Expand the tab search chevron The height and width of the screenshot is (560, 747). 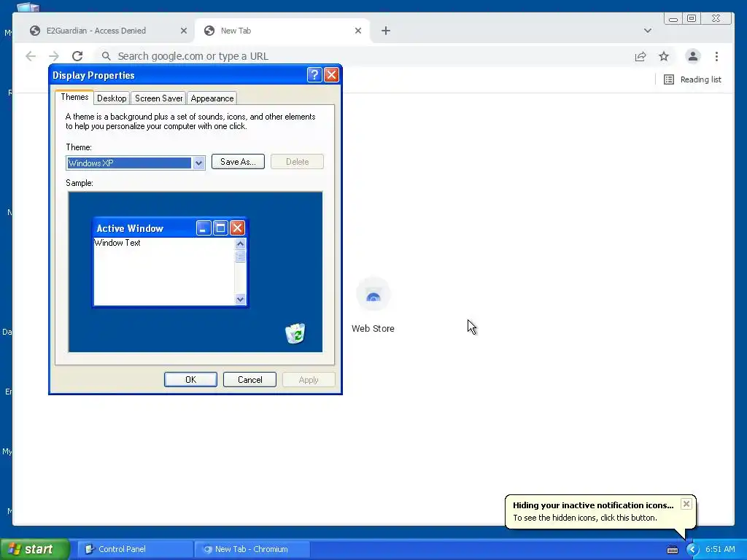(648, 31)
